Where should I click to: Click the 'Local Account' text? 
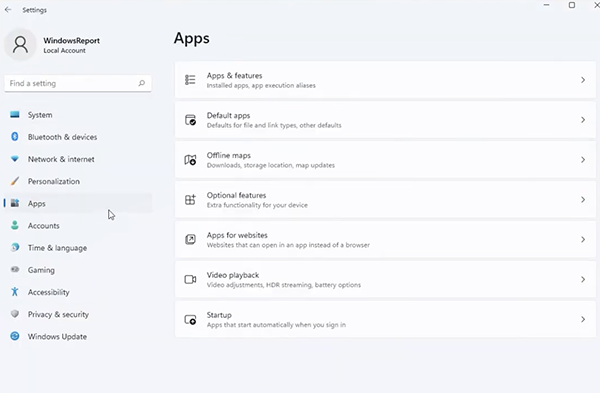tap(64, 51)
